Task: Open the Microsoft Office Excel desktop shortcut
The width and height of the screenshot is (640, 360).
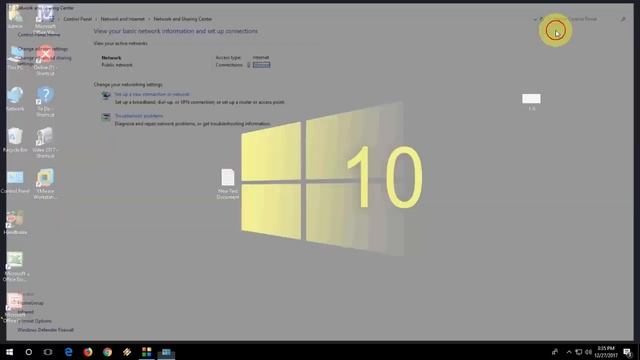Action: (x=15, y=267)
